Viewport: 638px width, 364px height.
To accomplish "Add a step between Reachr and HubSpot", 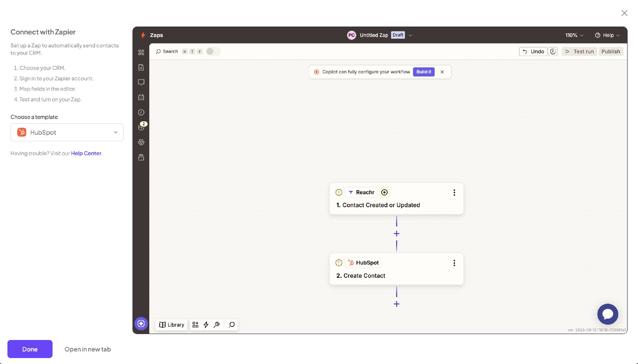I will click(x=397, y=234).
